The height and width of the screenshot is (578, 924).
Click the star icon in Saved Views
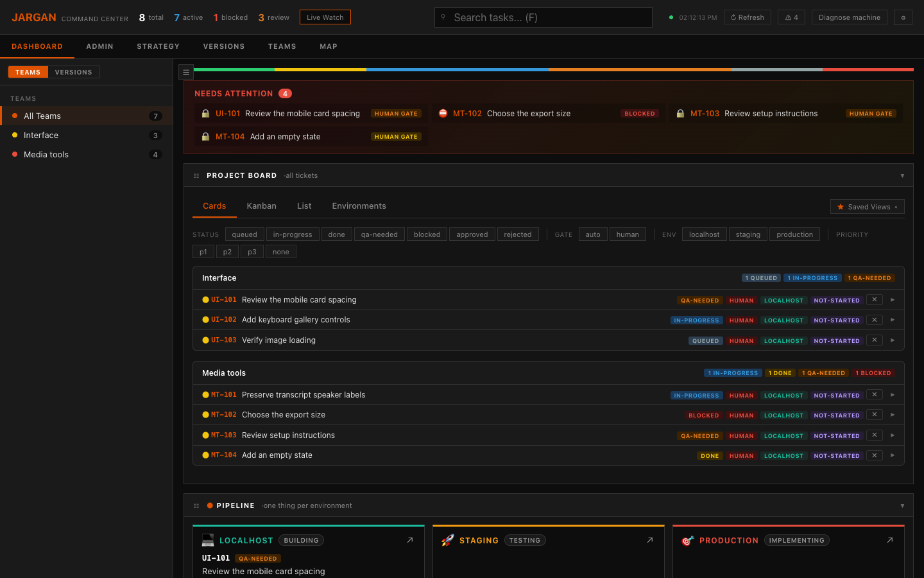click(841, 207)
